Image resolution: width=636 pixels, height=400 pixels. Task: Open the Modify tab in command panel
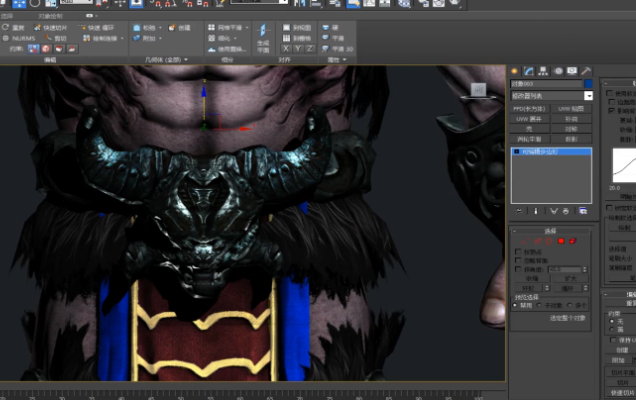click(x=528, y=71)
